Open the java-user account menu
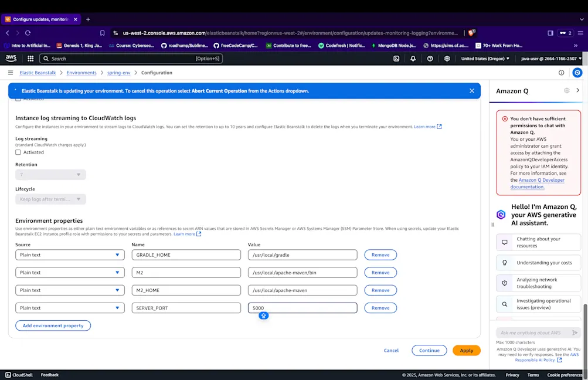 pos(551,59)
